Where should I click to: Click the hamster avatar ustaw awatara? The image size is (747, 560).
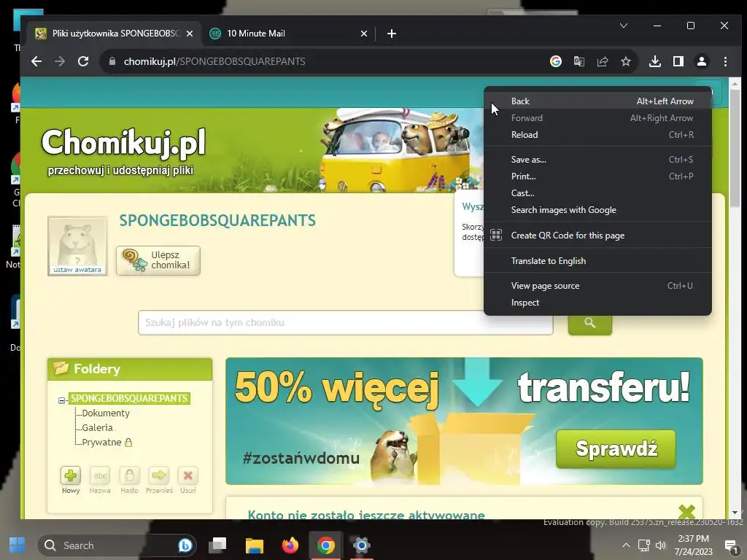click(77, 246)
